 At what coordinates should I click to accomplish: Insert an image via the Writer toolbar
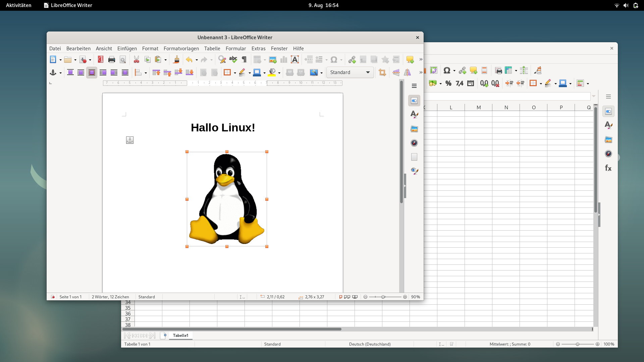click(273, 60)
